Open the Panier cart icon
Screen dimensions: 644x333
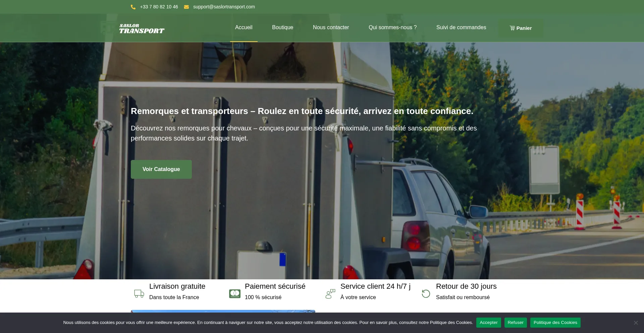coord(512,28)
